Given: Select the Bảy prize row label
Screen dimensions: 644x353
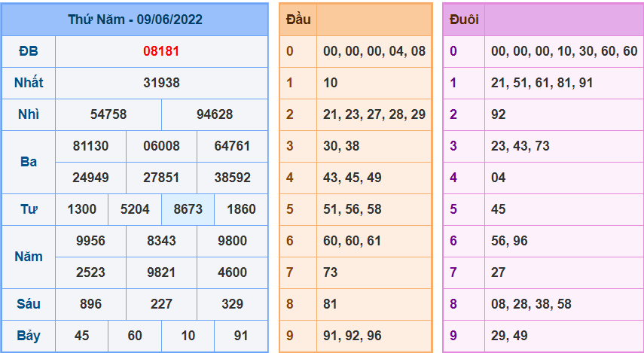Looking at the screenshot, I should [29, 336].
